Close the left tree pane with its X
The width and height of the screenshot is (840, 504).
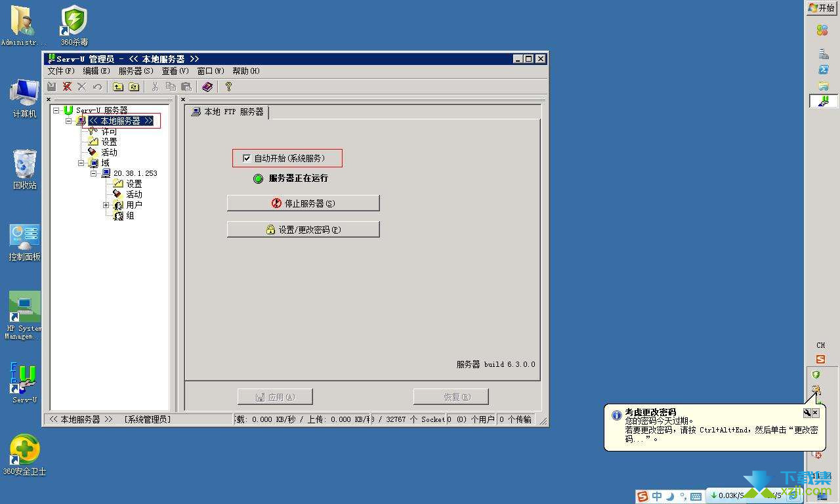click(49, 100)
